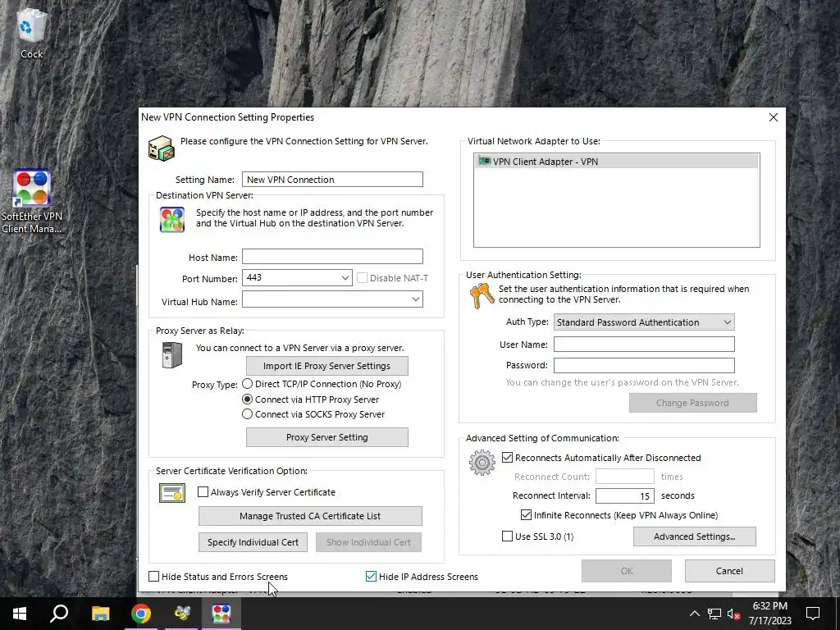840x630 pixels.
Task: Click the muted volume tray icon
Action: (x=733, y=614)
